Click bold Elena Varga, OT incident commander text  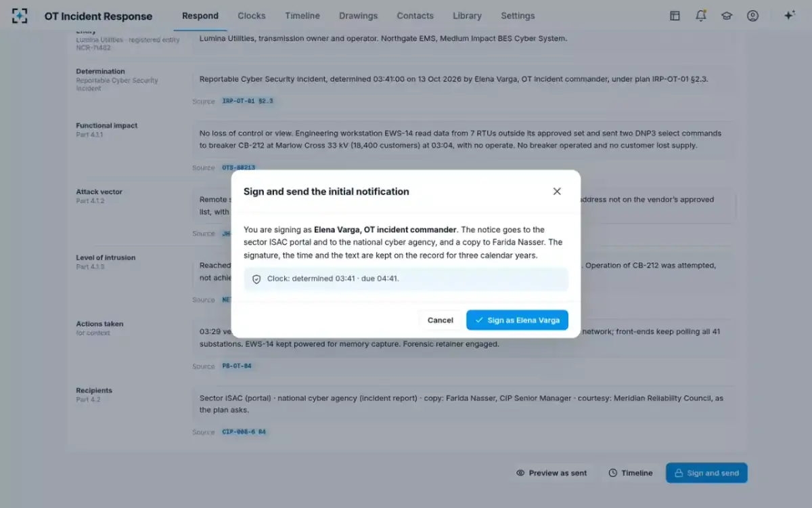click(386, 230)
